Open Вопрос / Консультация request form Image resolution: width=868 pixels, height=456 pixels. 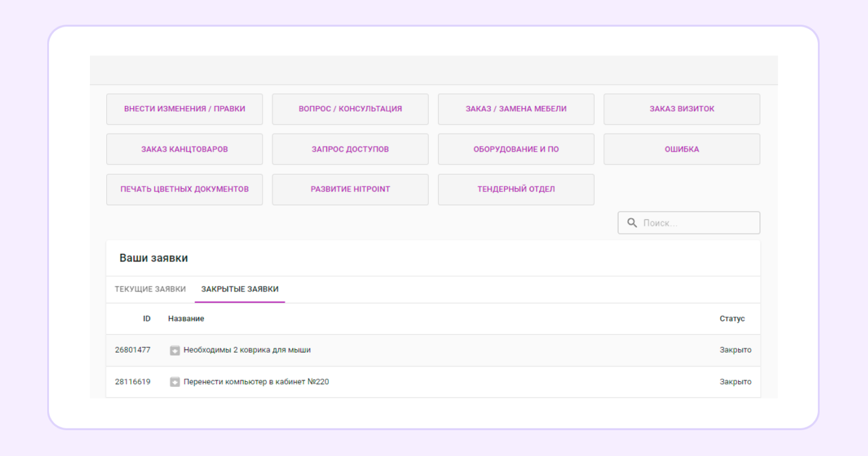350,109
